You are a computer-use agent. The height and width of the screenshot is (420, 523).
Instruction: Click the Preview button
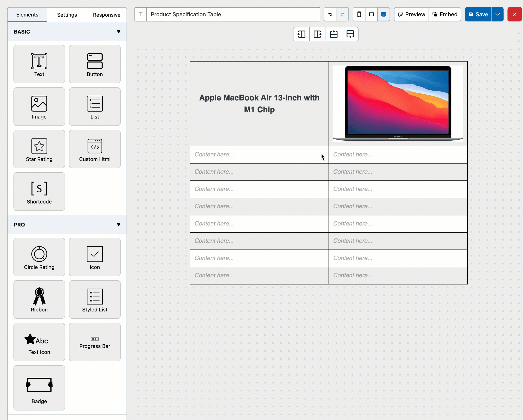[411, 14]
